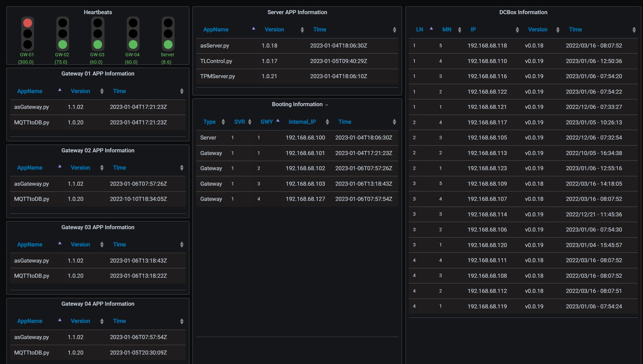
Task: Click the Server APP Information panel title
Action: tap(297, 12)
